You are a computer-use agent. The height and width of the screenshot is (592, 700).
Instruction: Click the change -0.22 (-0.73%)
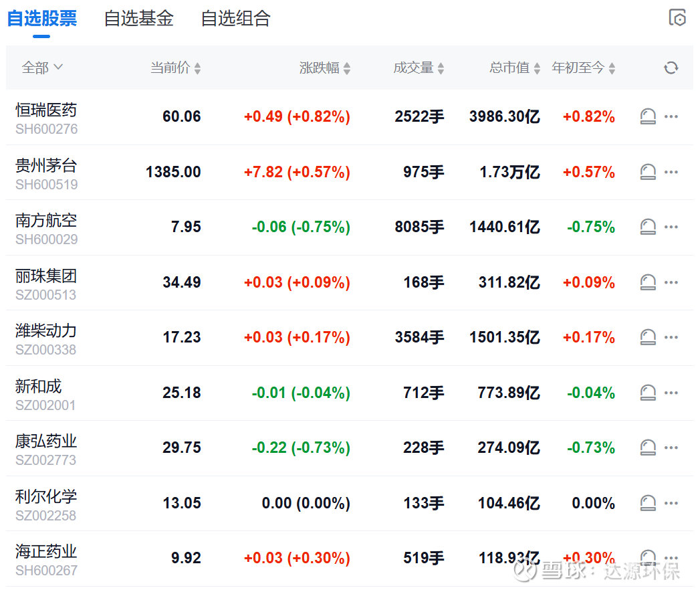pyautogui.click(x=301, y=448)
